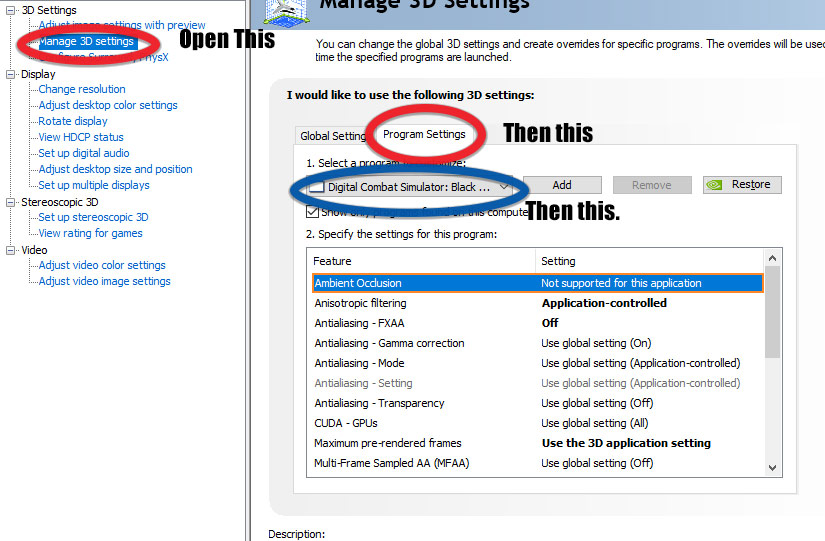This screenshot has width=825, height=541.
Task: Click the Remove button
Action: (x=651, y=185)
